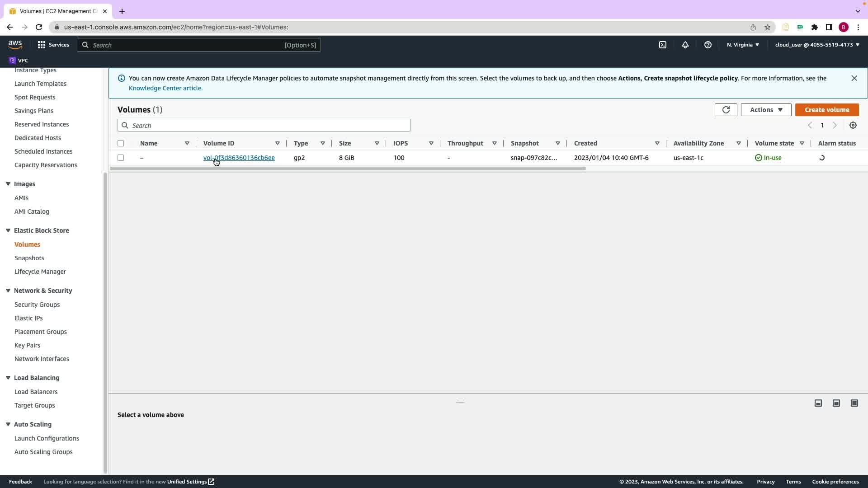Dismiss the Data Lifecycle Manager info banner
The width and height of the screenshot is (868, 488).
pos(854,78)
